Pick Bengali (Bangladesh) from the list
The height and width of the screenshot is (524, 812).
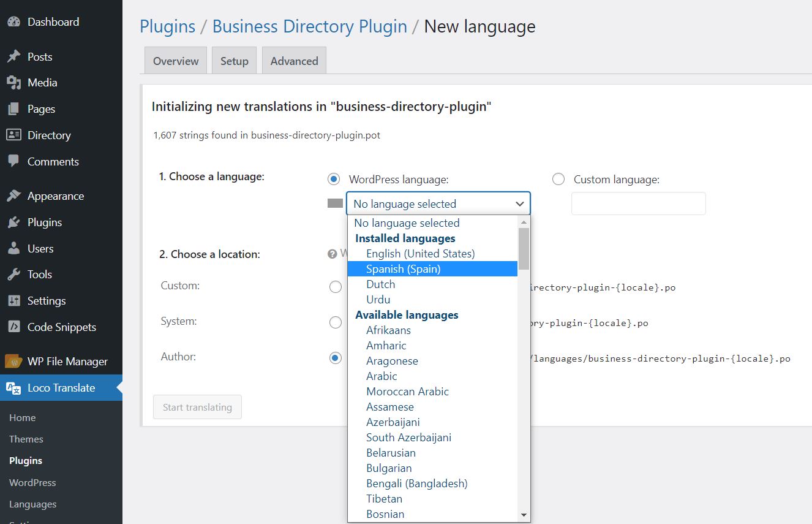point(432,484)
